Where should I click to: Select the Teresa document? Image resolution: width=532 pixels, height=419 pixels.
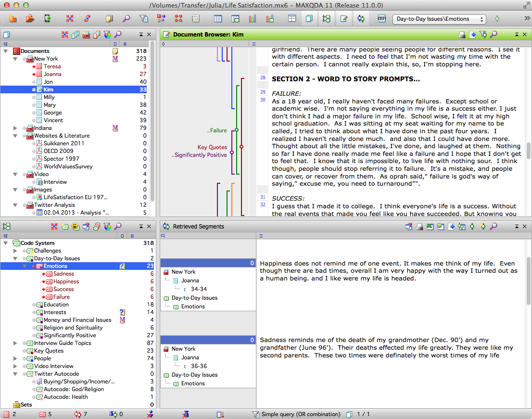52,66
